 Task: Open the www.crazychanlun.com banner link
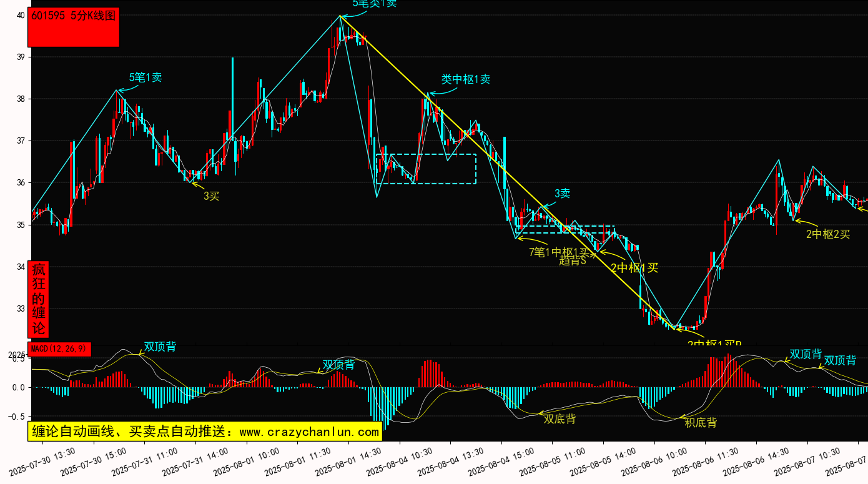click(x=205, y=432)
